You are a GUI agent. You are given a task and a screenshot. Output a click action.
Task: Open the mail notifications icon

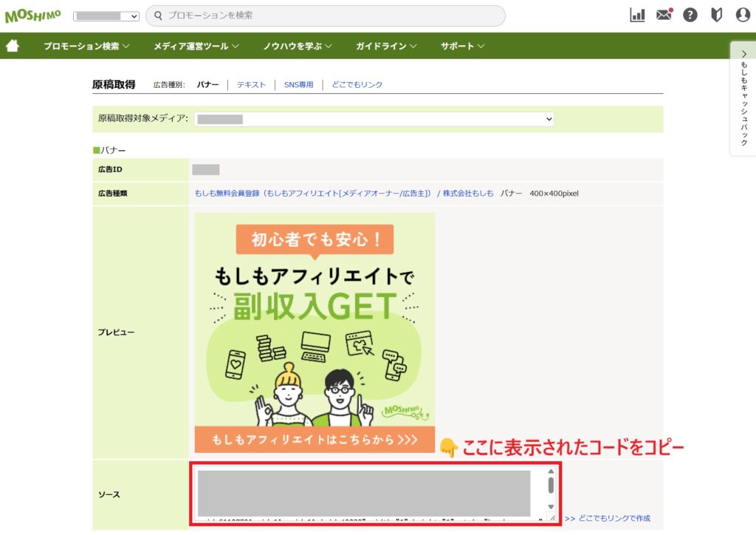point(664,15)
